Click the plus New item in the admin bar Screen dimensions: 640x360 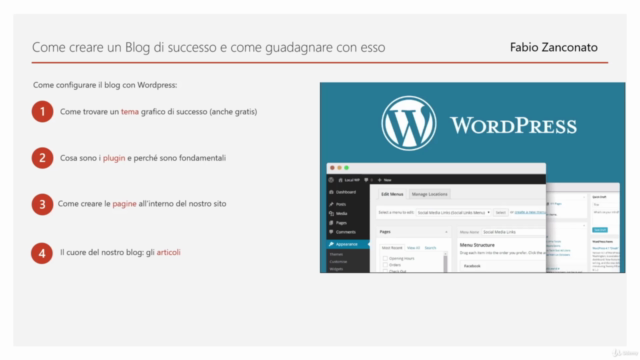click(384, 180)
